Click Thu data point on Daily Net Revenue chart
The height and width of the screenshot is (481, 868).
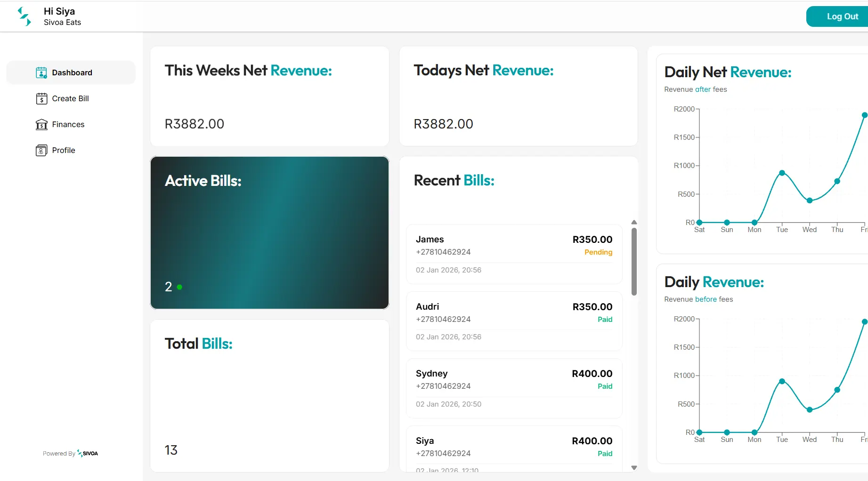[x=837, y=181]
